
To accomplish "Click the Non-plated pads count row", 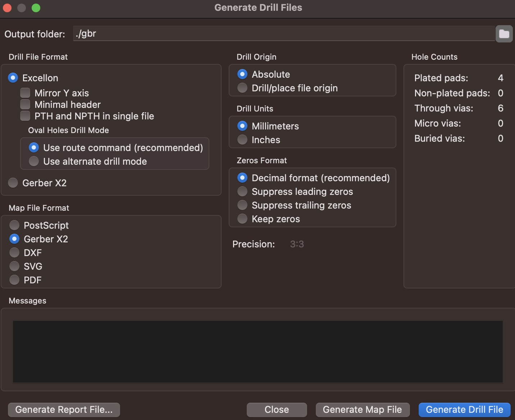I will 459,93.
